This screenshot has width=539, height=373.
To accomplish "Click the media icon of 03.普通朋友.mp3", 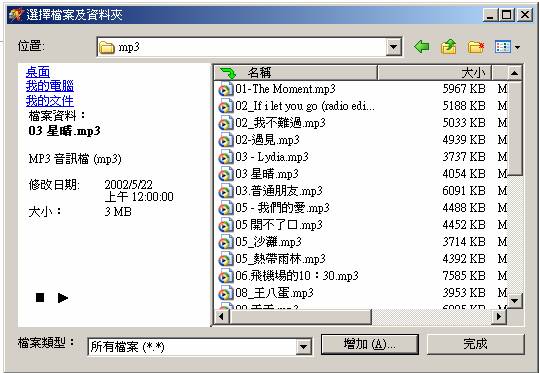I will coord(226,191).
